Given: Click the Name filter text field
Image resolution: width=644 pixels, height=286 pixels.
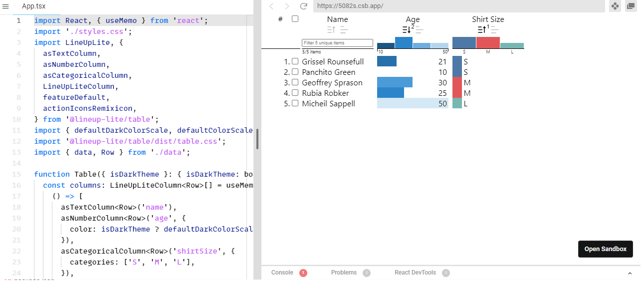Looking at the screenshot, I should tap(337, 43).
